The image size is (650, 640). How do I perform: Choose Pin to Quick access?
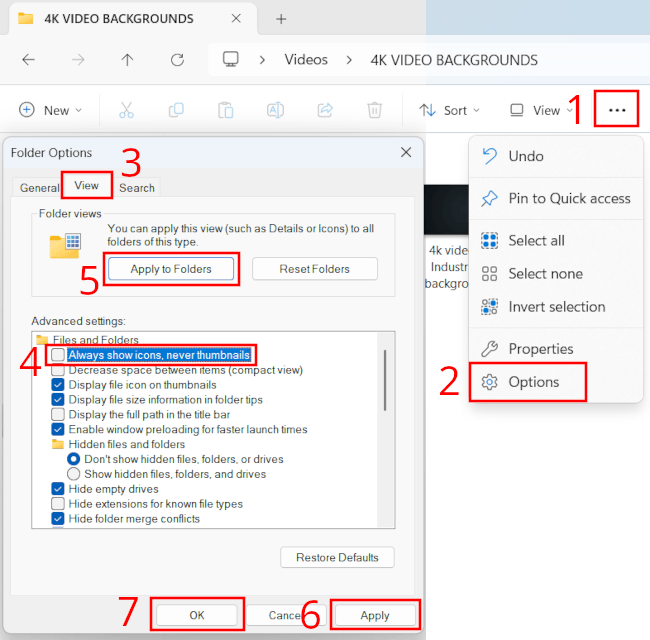click(555, 199)
